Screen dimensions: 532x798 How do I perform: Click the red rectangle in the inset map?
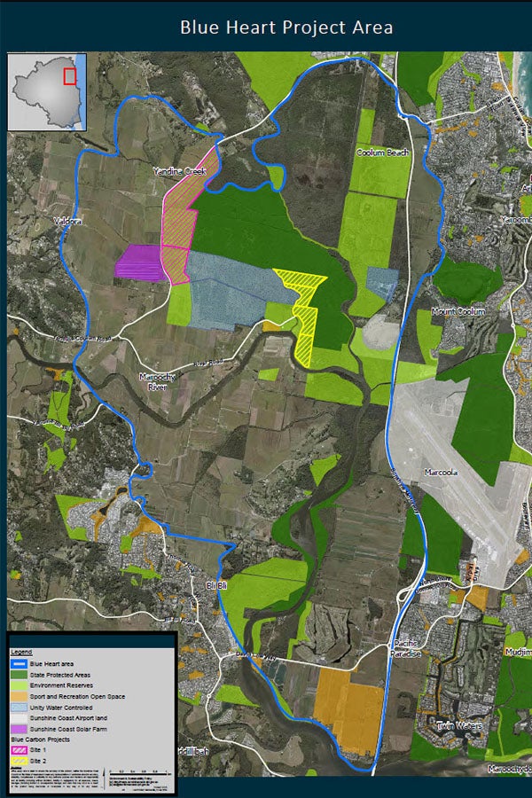70,76
